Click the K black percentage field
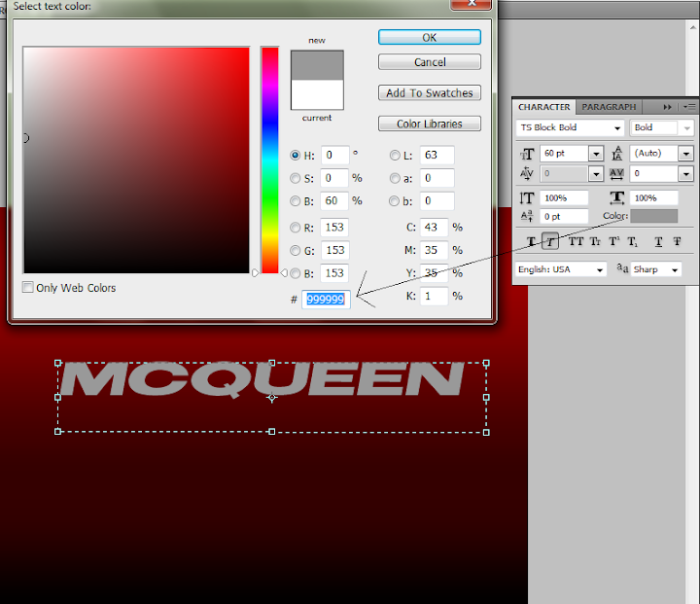The height and width of the screenshot is (604, 700). [x=434, y=297]
